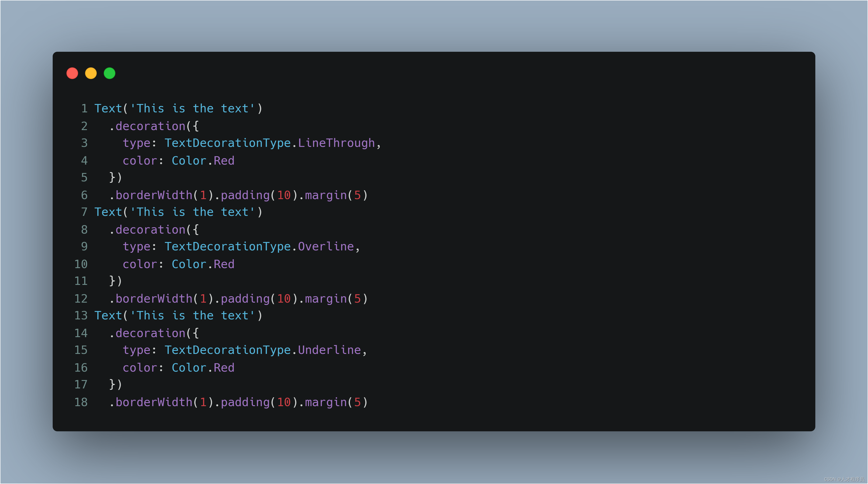Viewport: 868px width, 484px height.
Task: Click the red close button
Action: (x=73, y=73)
